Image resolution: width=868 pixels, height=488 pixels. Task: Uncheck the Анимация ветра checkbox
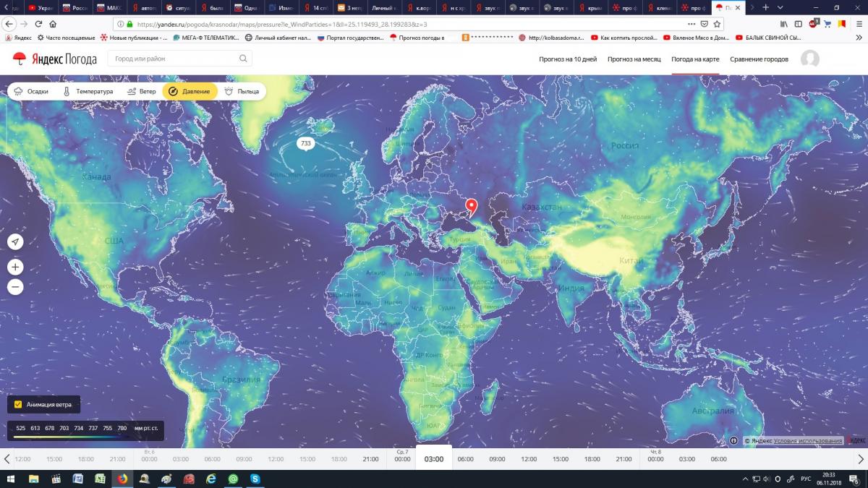(18, 405)
